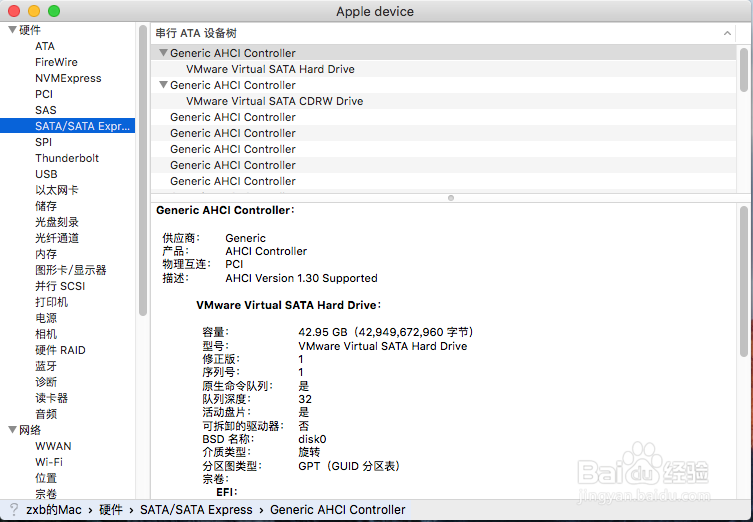Select 电源 in the sidebar
This screenshot has width=753, height=522.
tap(46, 318)
